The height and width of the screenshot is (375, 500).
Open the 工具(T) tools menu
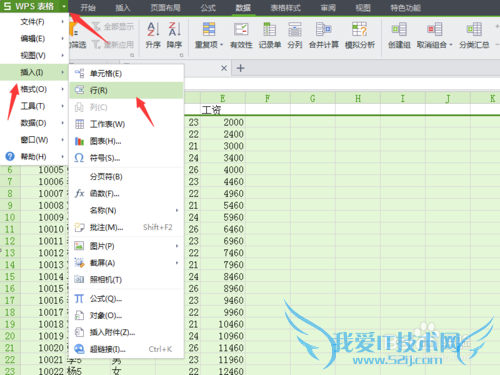[34, 106]
